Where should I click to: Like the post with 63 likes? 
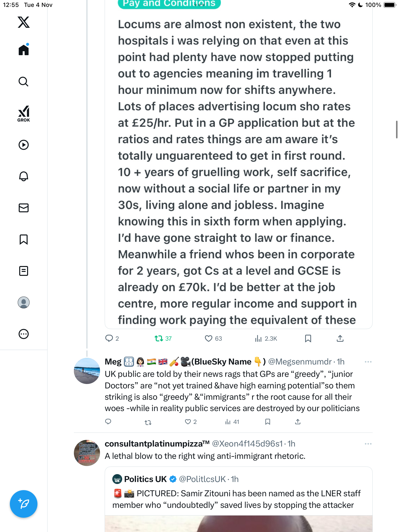tap(209, 339)
